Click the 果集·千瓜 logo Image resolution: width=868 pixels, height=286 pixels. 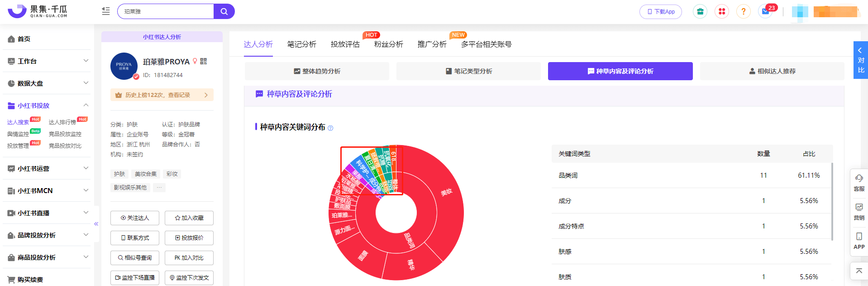[x=38, y=11]
